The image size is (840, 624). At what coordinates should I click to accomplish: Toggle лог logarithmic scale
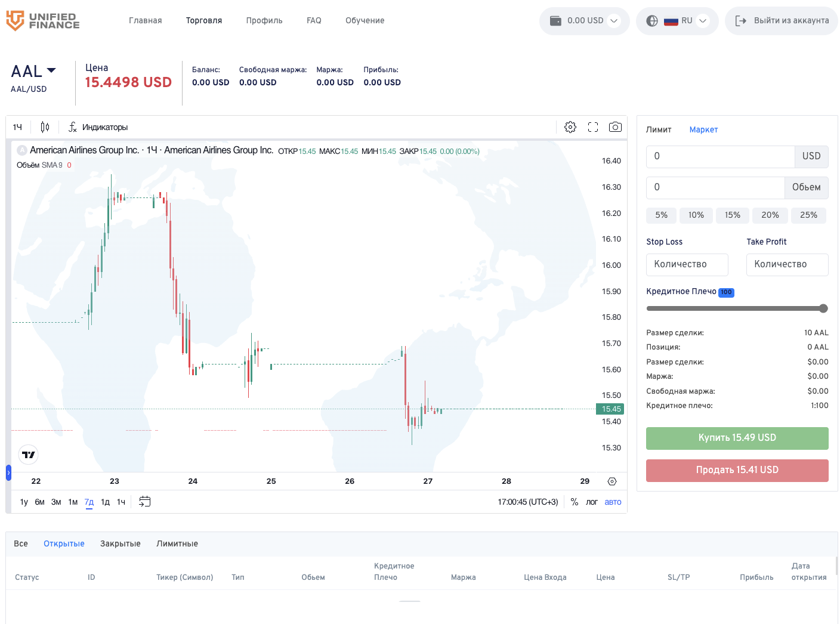point(591,502)
